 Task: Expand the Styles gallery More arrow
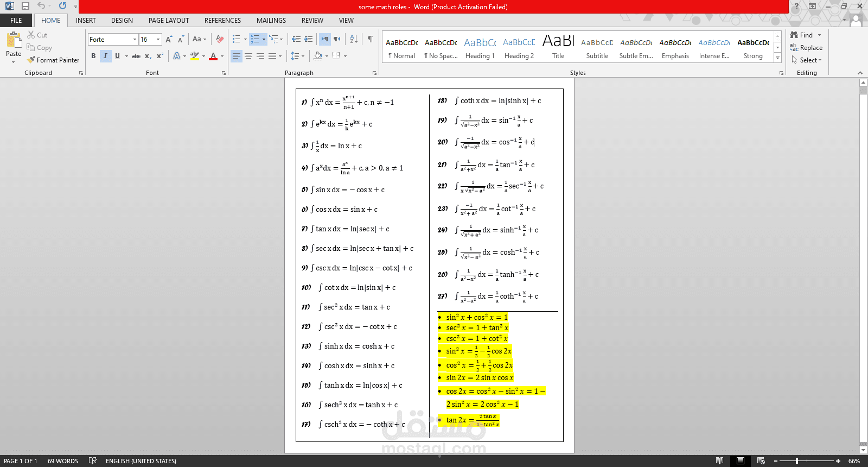point(777,58)
